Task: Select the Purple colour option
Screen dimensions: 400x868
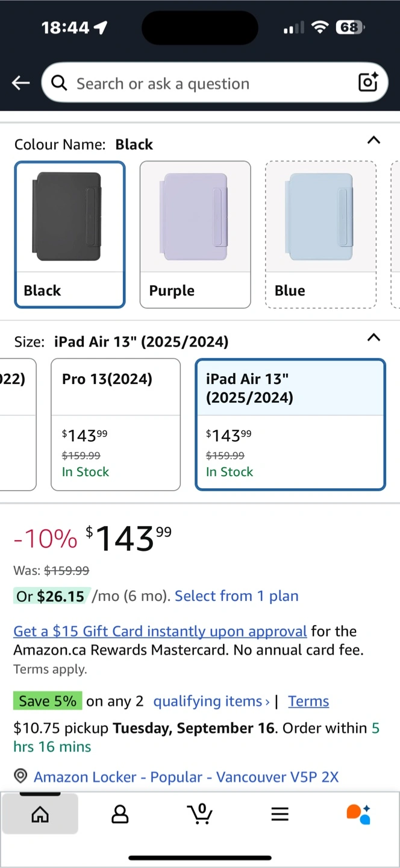Action: pos(195,234)
